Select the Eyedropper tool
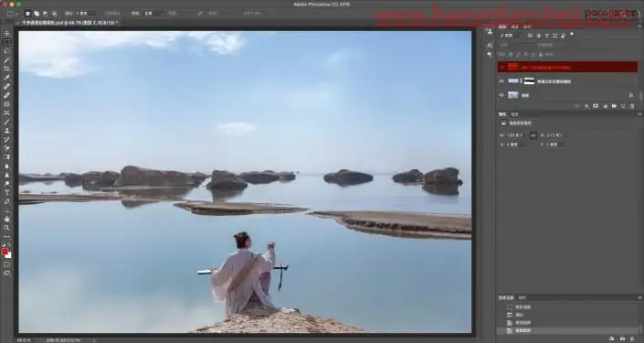 click(x=6, y=78)
